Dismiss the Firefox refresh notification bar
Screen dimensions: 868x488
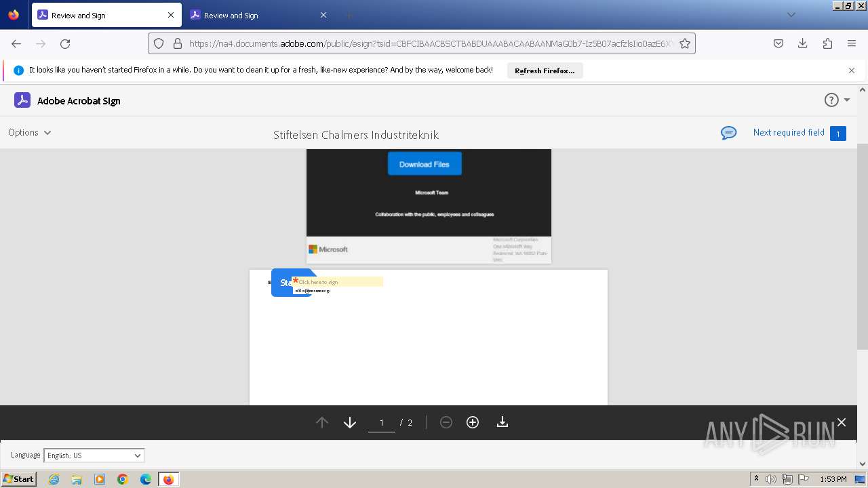click(x=852, y=70)
